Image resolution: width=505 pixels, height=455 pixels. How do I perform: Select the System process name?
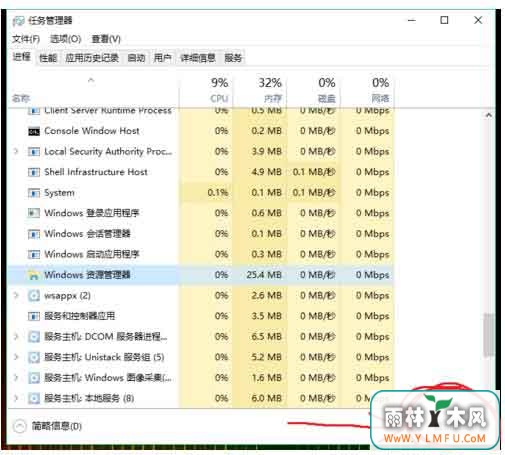click(59, 193)
